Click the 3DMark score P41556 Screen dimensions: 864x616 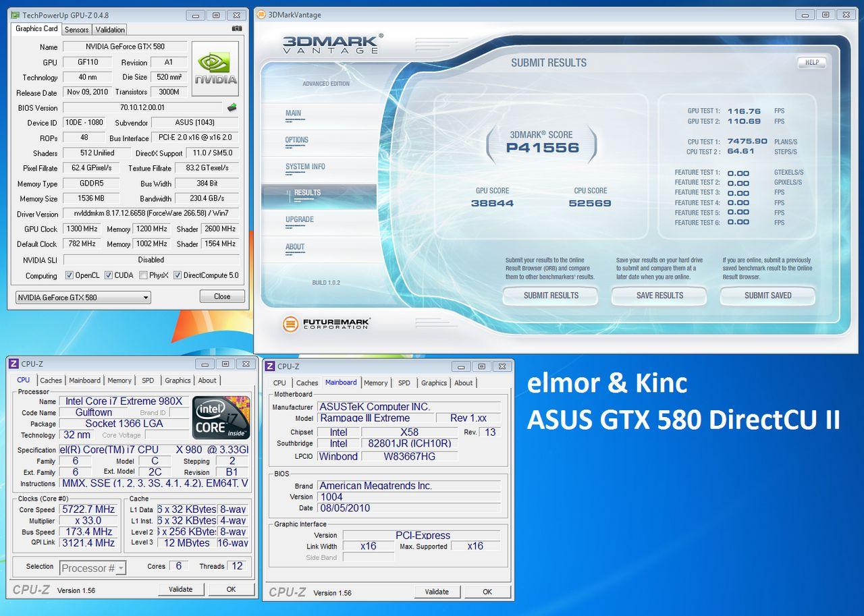pos(542,148)
